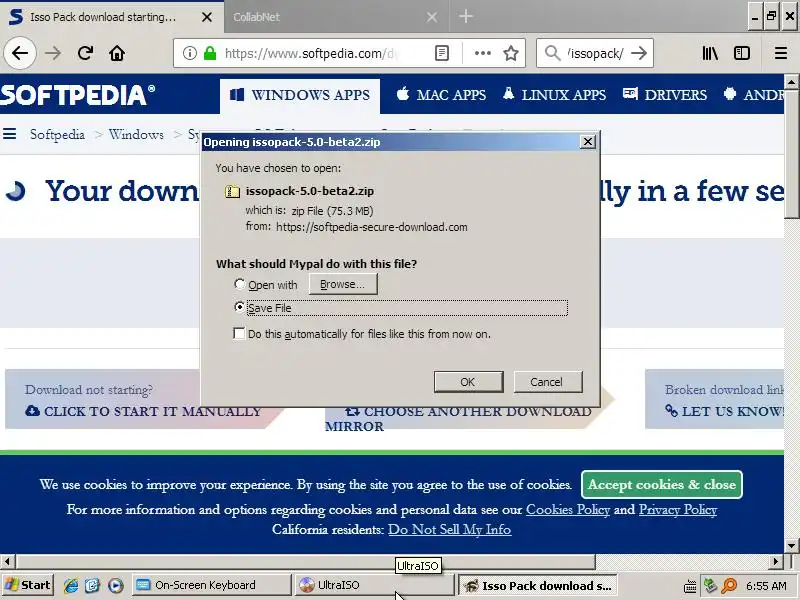Switch to On-Screen Keyboard taskbar window
The height and width of the screenshot is (600, 800).
pos(211,585)
